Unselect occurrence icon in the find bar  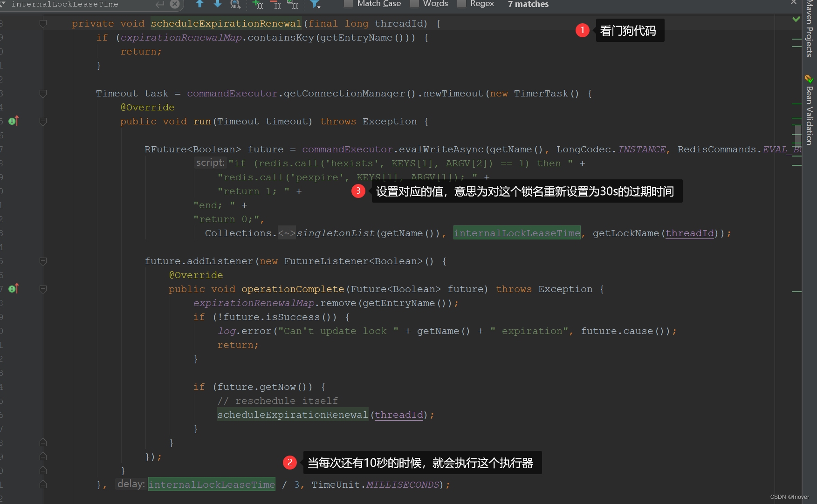[276, 4]
